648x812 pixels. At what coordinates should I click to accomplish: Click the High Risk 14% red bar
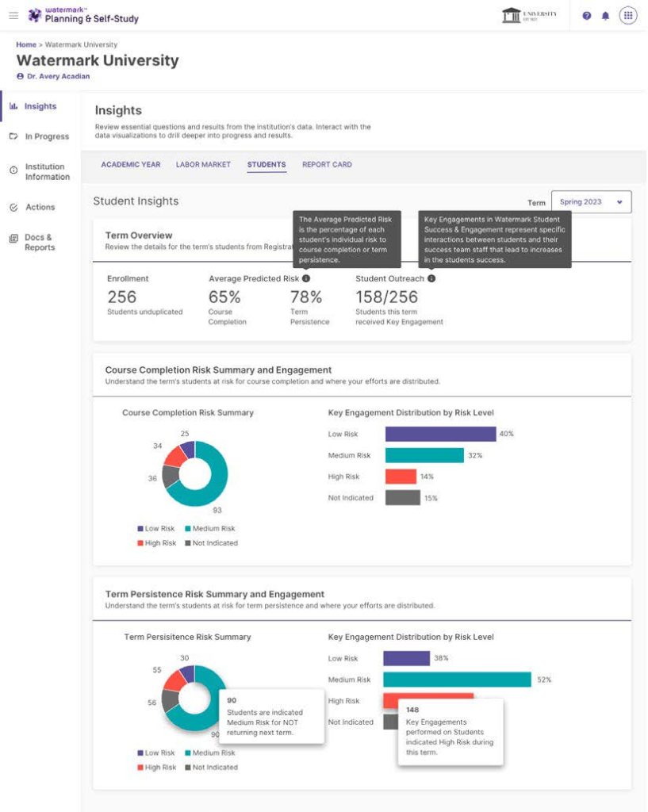coord(401,477)
